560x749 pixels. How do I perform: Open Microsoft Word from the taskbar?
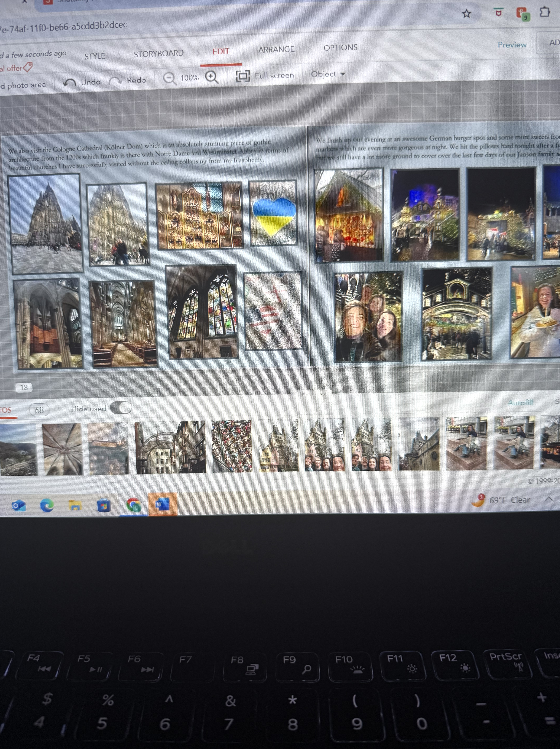click(x=162, y=504)
